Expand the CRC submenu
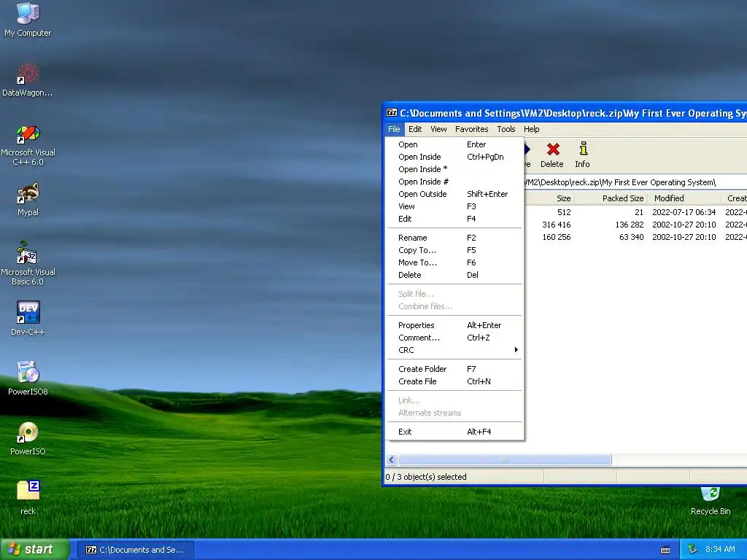Screen dimensions: 747x560 click(454, 350)
